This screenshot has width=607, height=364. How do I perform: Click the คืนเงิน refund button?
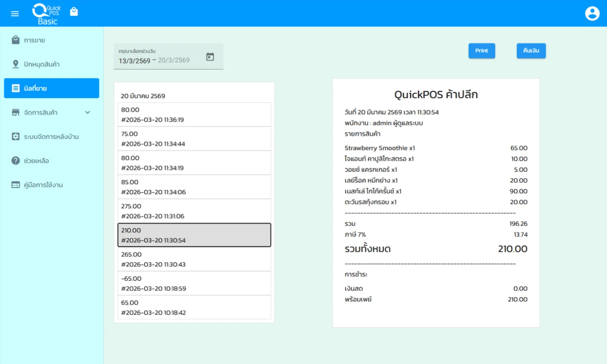coord(531,51)
